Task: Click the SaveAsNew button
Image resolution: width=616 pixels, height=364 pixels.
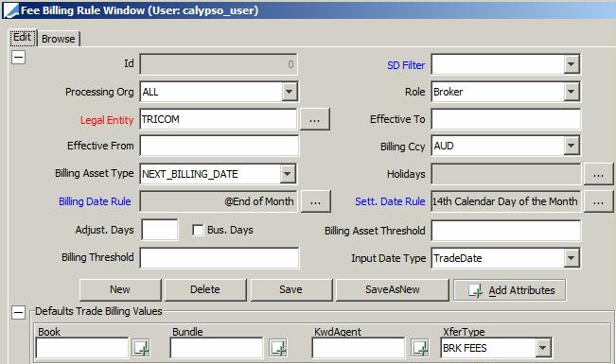Action: coord(392,290)
